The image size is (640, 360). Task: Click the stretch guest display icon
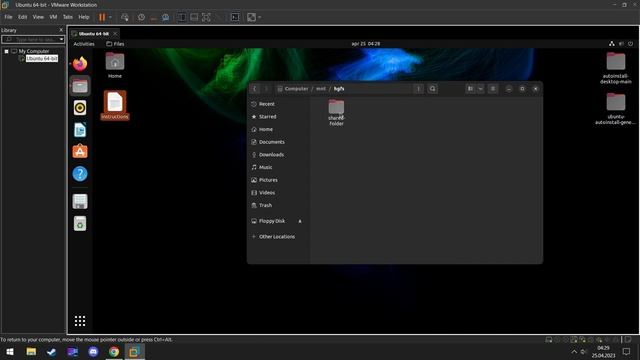click(251, 17)
